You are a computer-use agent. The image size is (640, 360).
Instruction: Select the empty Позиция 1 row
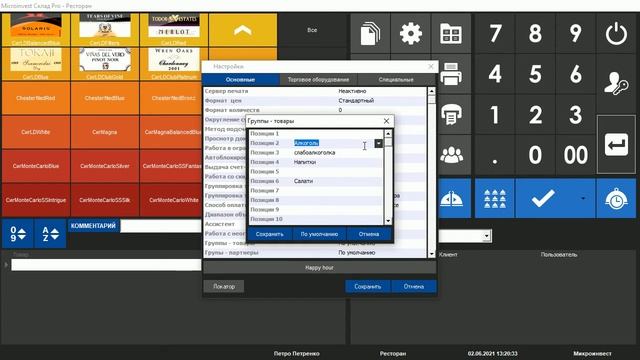pos(316,133)
